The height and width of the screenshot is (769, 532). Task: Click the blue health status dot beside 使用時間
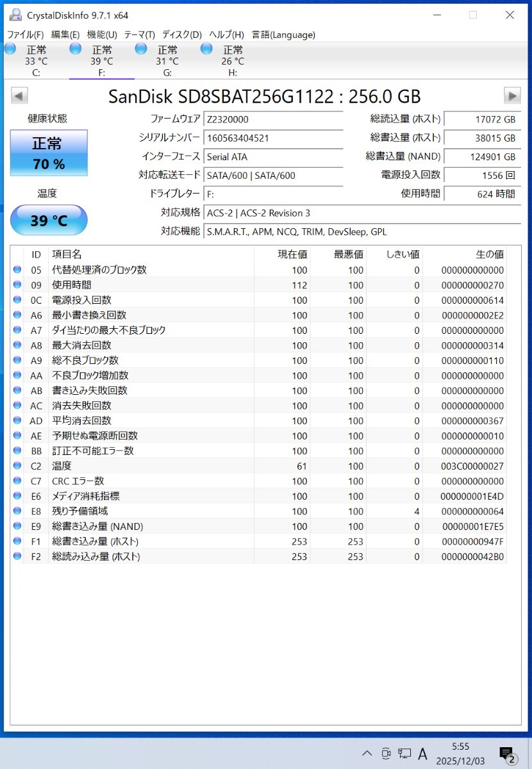click(x=17, y=285)
